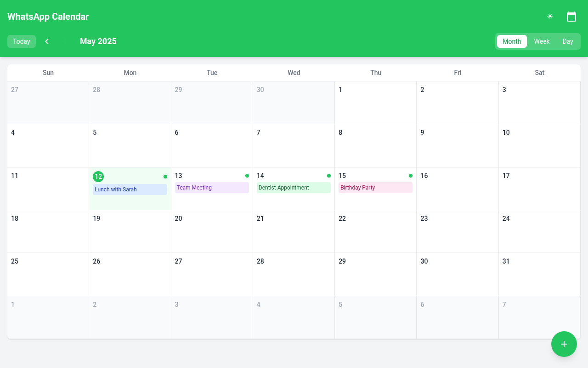588x368 pixels.
Task: Go to the previous month with the chevron
Action: click(x=47, y=41)
